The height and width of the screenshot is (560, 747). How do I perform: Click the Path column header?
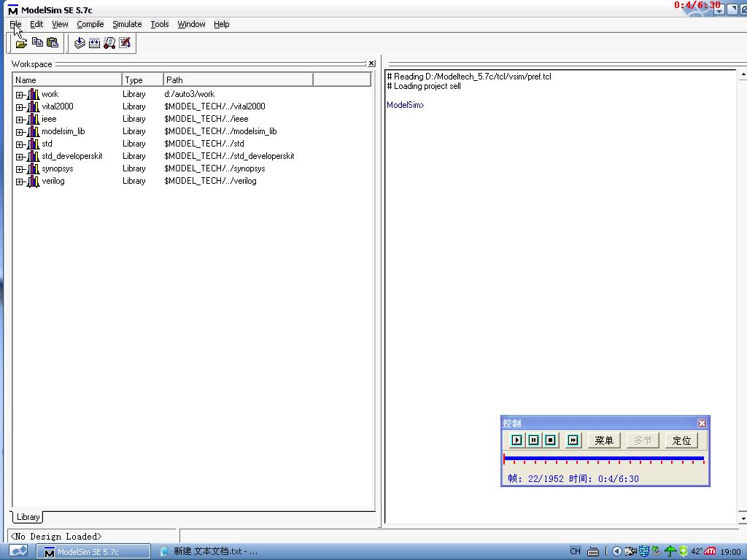click(x=239, y=79)
